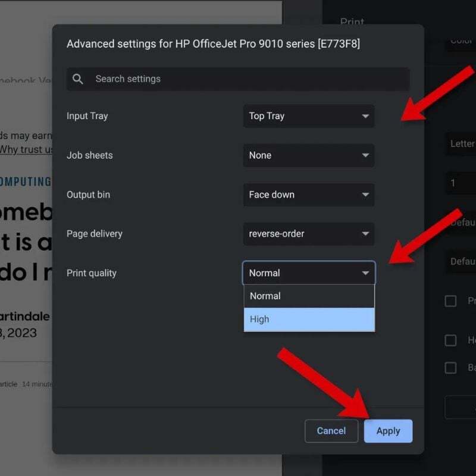Image resolution: width=476 pixels, height=476 pixels.
Task: Click the Face down dropdown arrow
Action: [x=365, y=195]
